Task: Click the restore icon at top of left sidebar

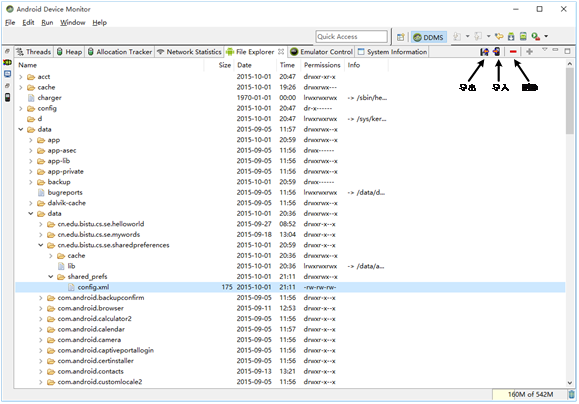Action: pos(7,51)
